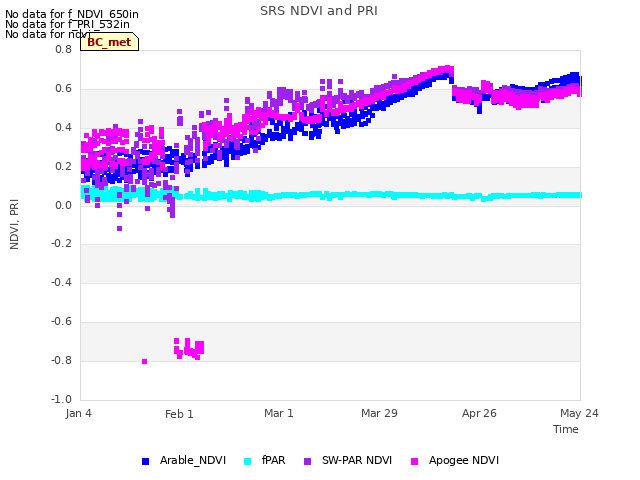Toggle the SW-PAR NDVI legend label
The width and height of the screenshot is (640, 480).
click(357, 460)
